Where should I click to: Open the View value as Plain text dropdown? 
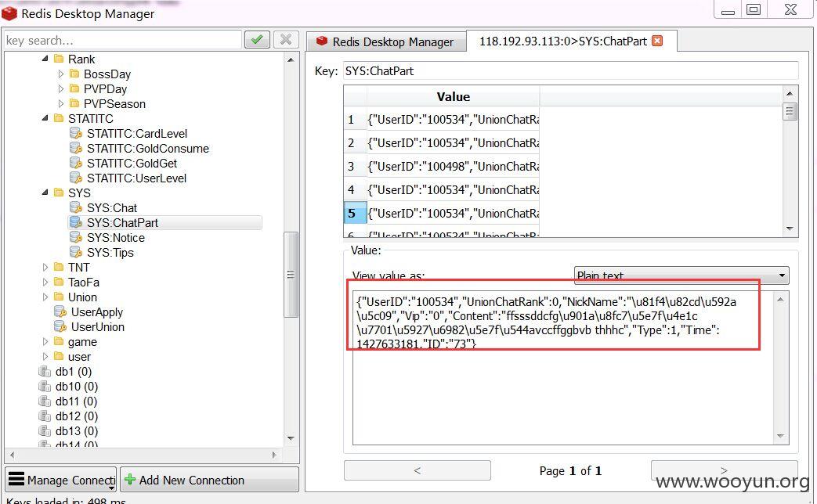tap(681, 275)
